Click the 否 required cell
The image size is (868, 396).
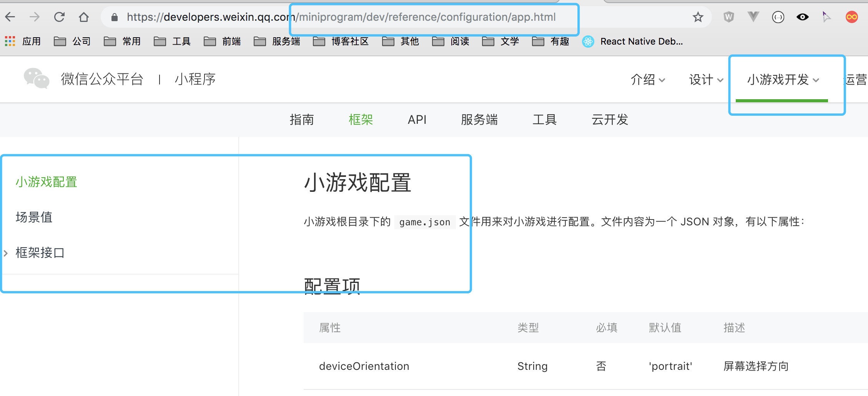(601, 366)
